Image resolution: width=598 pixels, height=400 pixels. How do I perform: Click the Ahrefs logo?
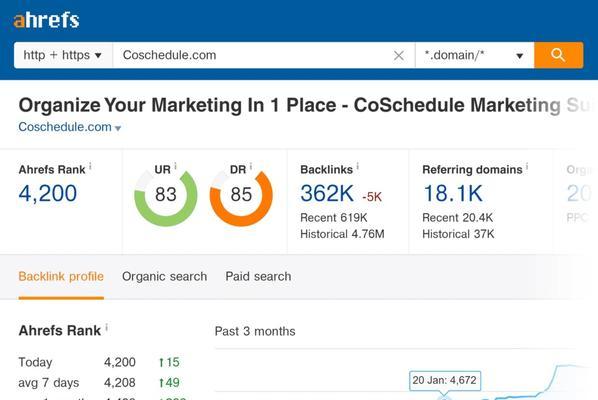47,20
